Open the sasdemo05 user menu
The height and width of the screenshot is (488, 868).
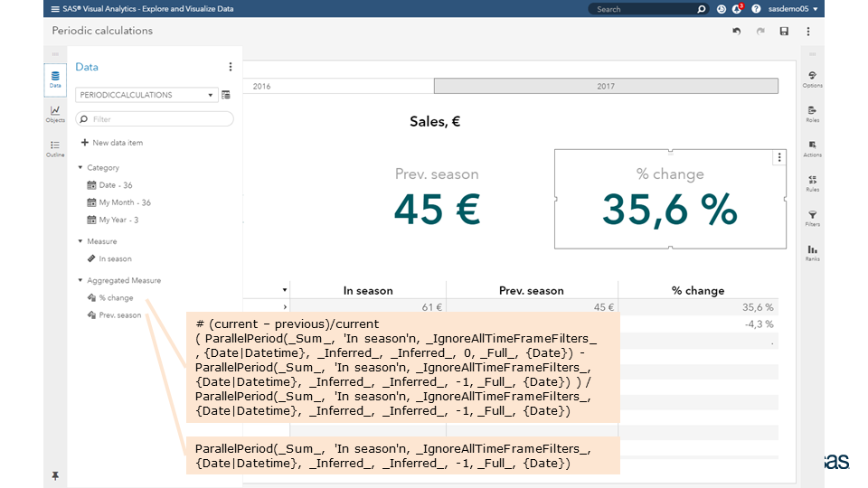click(x=792, y=9)
